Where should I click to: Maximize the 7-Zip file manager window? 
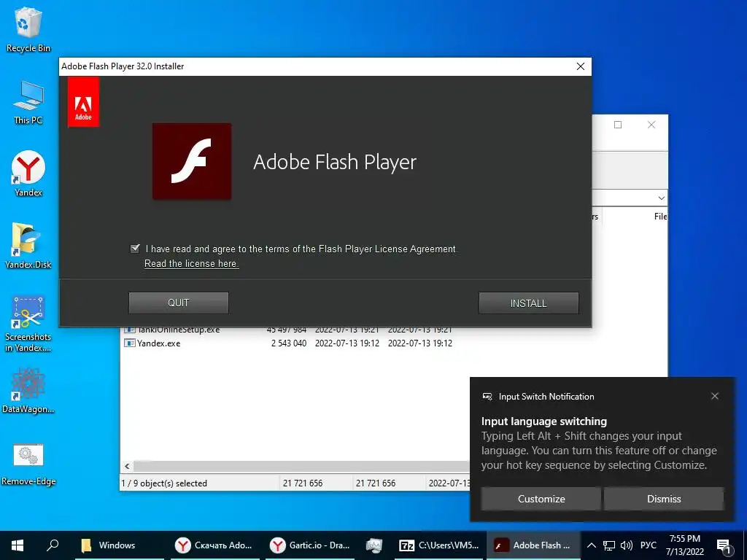coord(618,125)
